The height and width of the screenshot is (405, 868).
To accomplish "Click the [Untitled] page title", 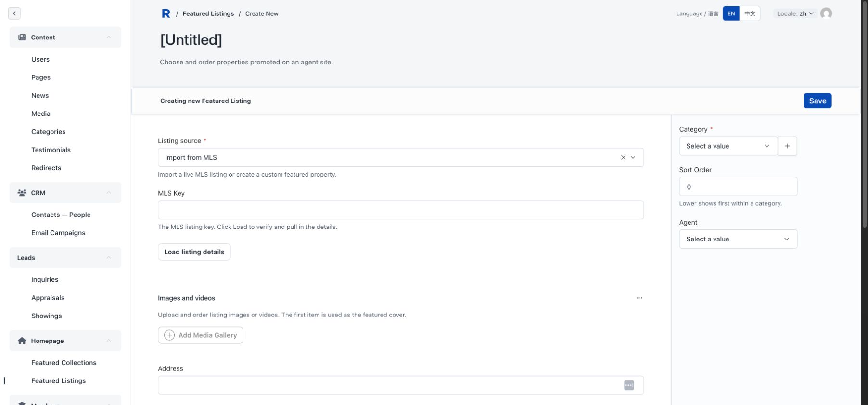I will [191, 39].
